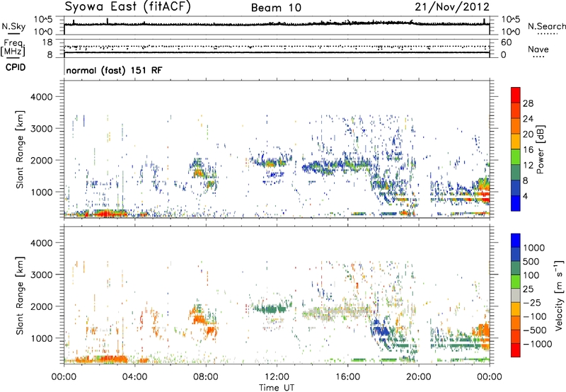Screen dimensions: 566x392
Task: Click the date "21/Nov/2012"
Action: click(452, 6)
